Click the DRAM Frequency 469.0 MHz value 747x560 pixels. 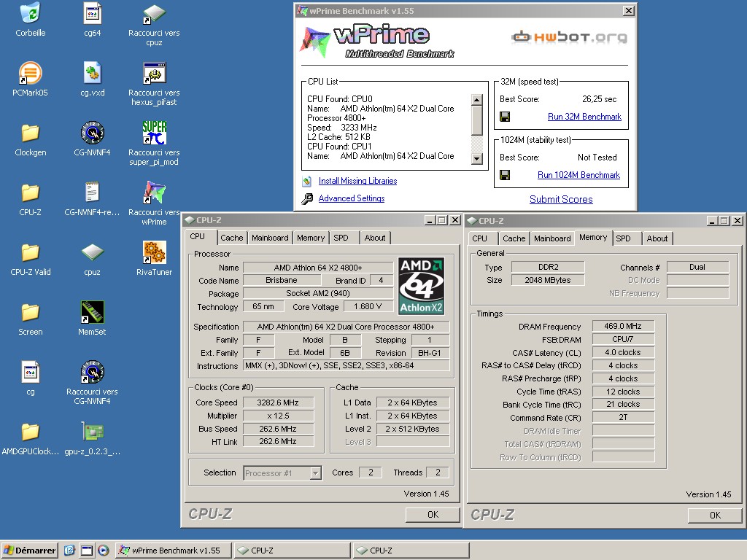[623, 326]
